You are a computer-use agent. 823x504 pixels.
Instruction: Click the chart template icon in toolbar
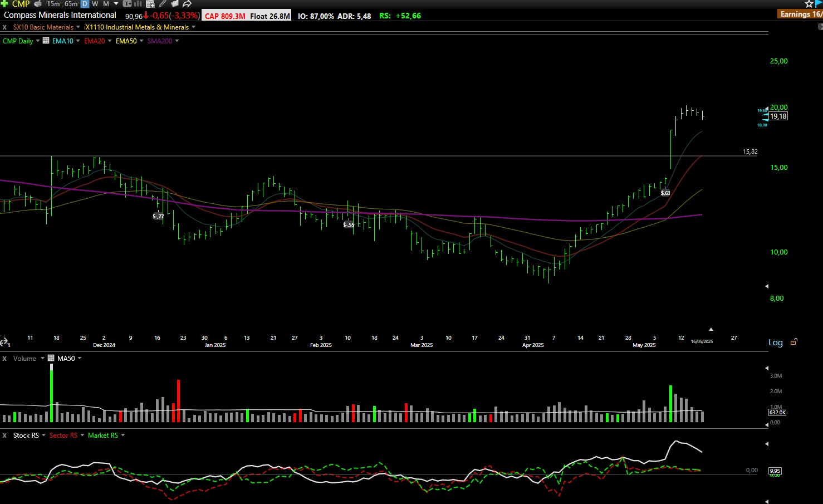[x=126, y=3]
